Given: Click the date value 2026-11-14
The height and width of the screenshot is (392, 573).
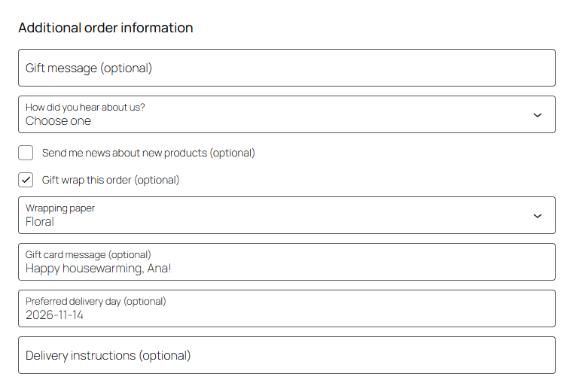Looking at the screenshot, I should 54,315.
